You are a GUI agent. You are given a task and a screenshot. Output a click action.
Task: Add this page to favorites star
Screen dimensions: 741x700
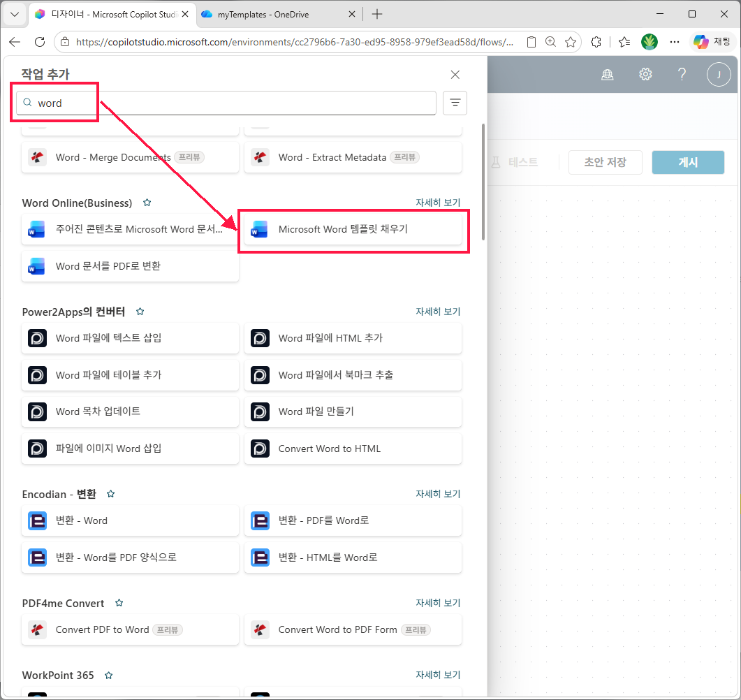pyautogui.click(x=571, y=42)
